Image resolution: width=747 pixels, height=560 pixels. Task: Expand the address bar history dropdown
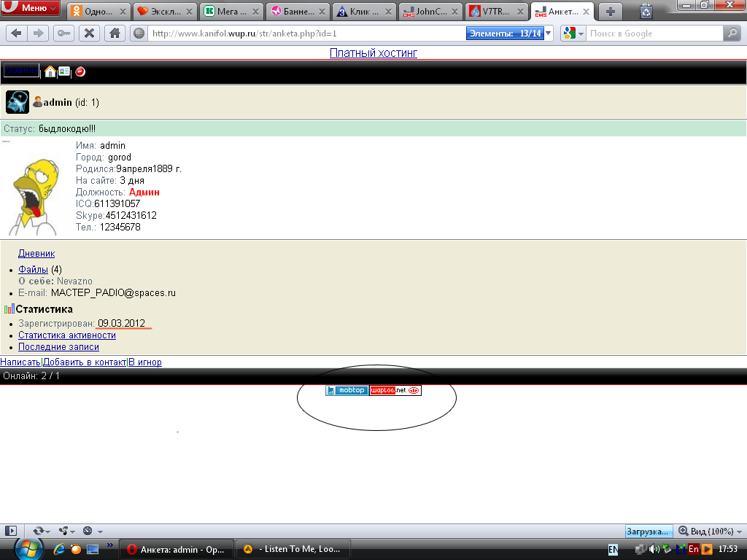point(548,33)
